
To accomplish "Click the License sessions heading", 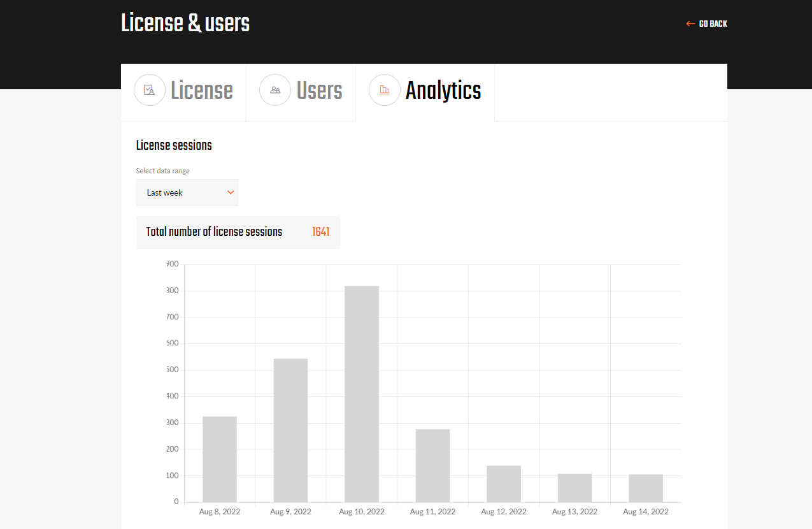I will pos(174,145).
